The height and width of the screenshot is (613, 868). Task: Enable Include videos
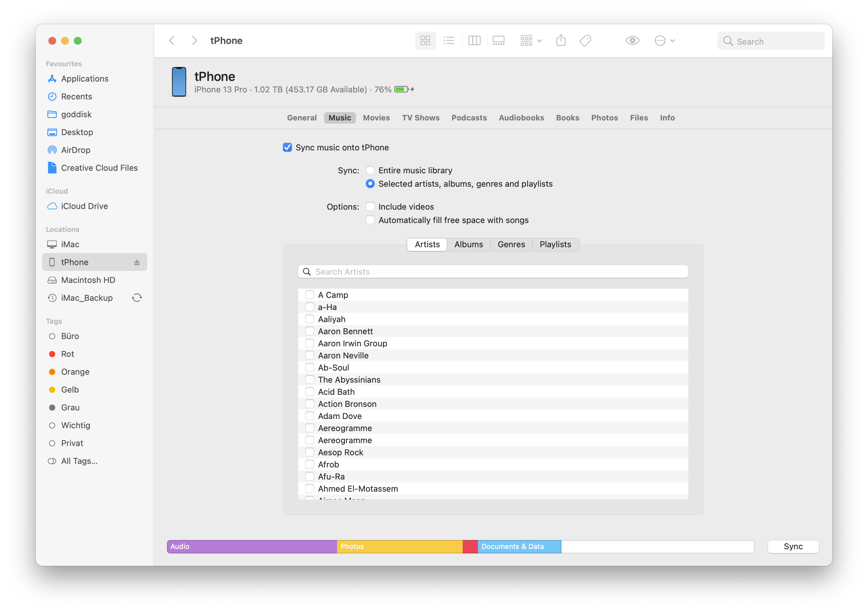coord(370,207)
